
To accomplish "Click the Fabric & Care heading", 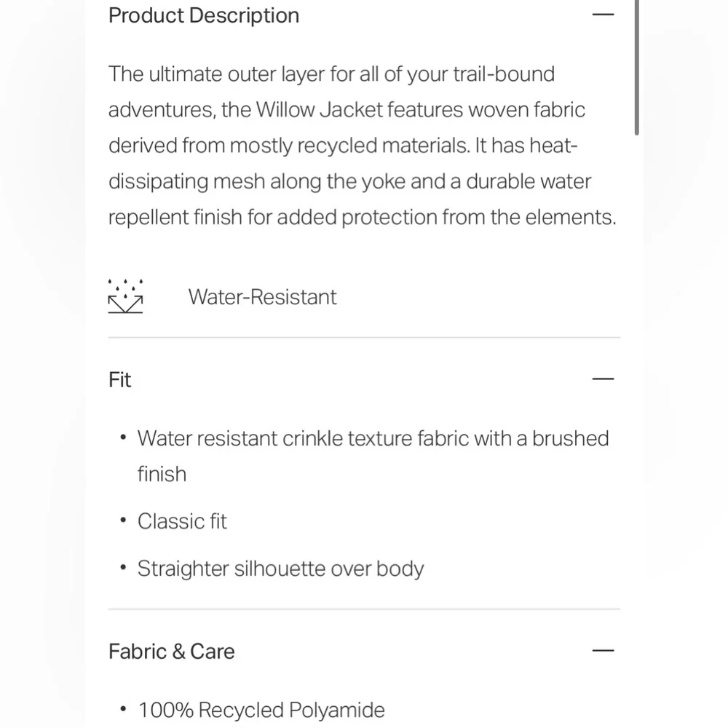I will [171, 652].
